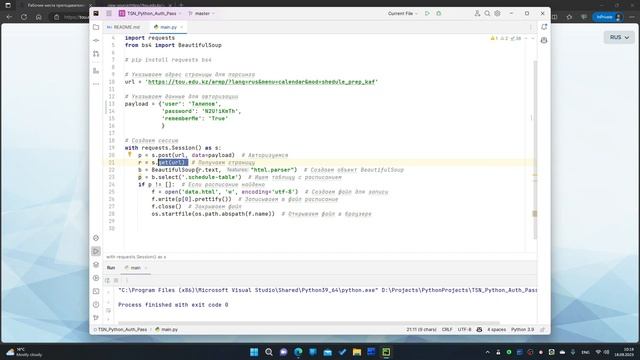640x360 pixels.
Task: Click the green Run button in the title bar
Action: (x=427, y=13)
